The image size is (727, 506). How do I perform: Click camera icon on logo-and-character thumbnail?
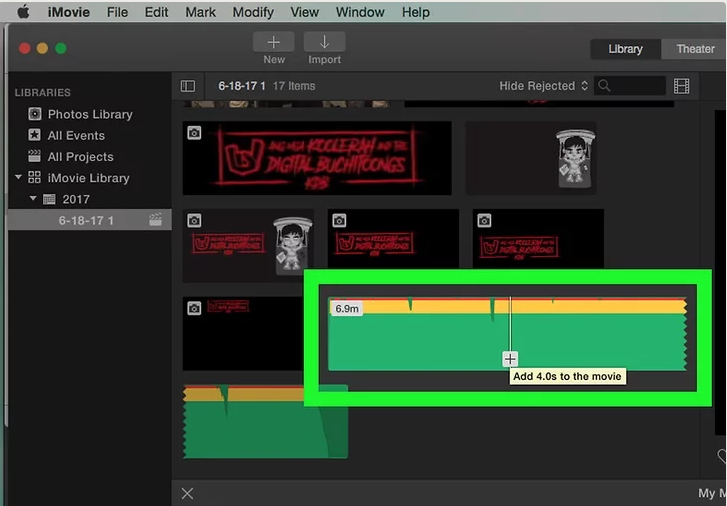point(194,220)
